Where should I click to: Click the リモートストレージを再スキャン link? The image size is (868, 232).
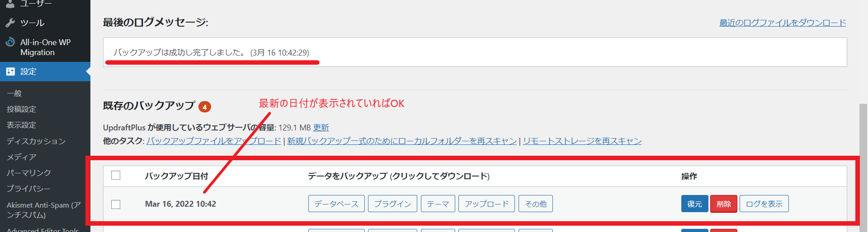[x=582, y=141]
